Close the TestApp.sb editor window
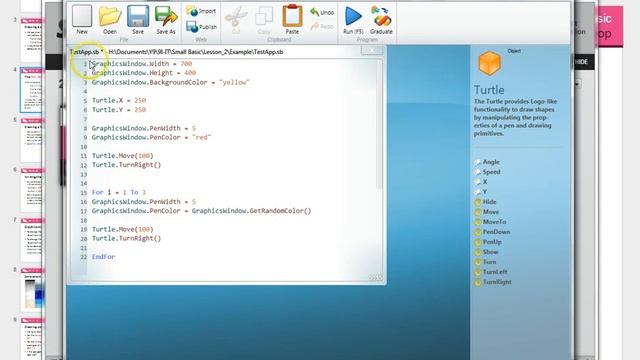This screenshot has height=360, width=640. pos(372,50)
